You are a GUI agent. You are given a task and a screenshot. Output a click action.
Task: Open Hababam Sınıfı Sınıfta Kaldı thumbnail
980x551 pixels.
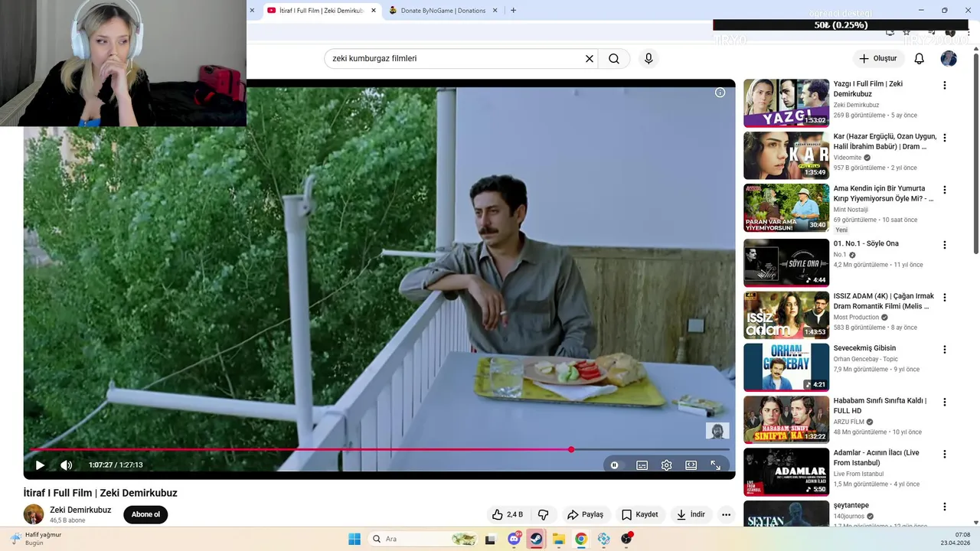click(x=786, y=419)
